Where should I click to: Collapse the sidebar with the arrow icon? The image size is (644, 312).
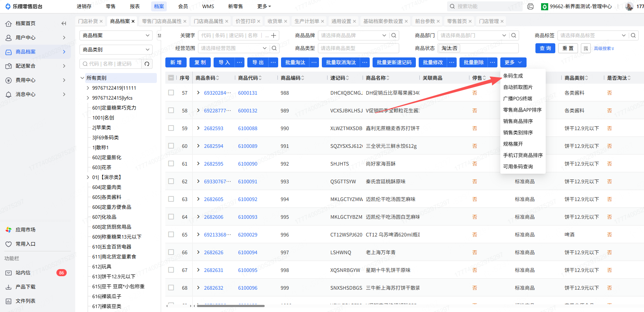[64, 23]
